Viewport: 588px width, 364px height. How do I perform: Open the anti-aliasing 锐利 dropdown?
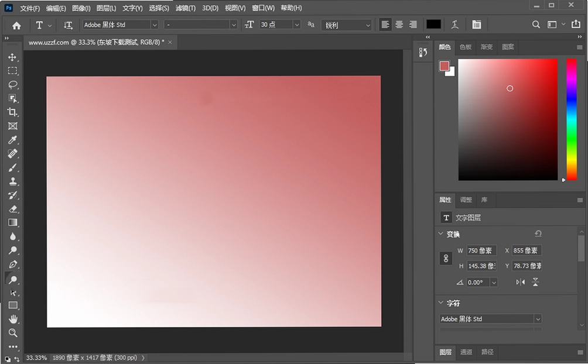(x=368, y=25)
